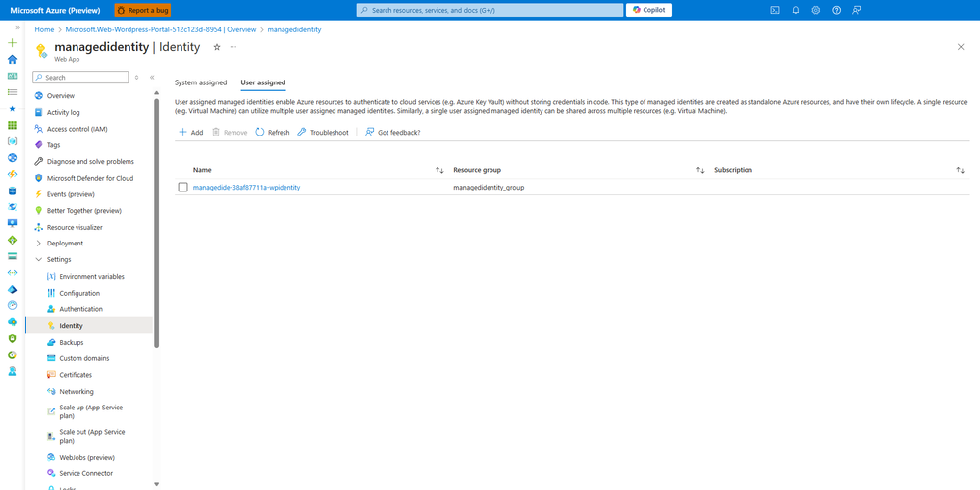The height and width of the screenshot is (490, 980).
Task: Click Troubleshoot in the toolbar
Action: [323, 132]
